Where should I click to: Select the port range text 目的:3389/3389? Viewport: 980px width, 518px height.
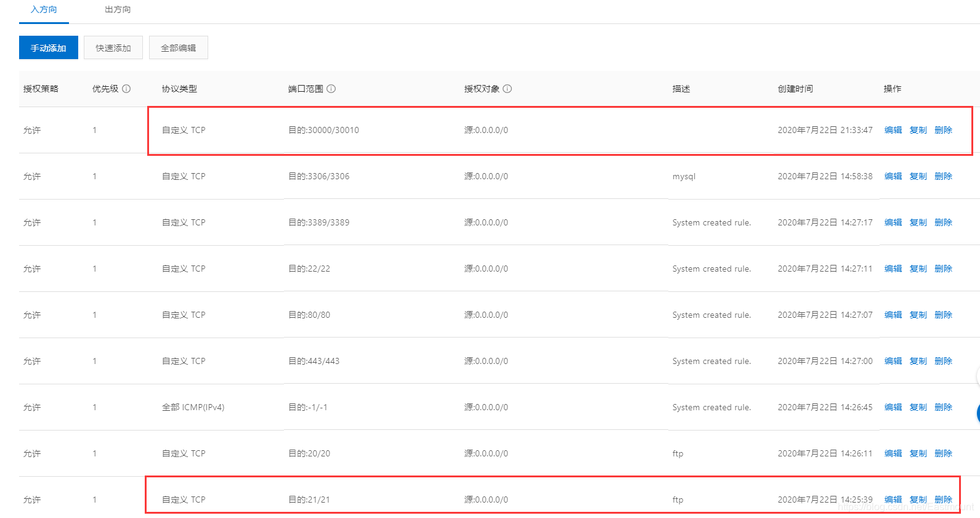318,222
